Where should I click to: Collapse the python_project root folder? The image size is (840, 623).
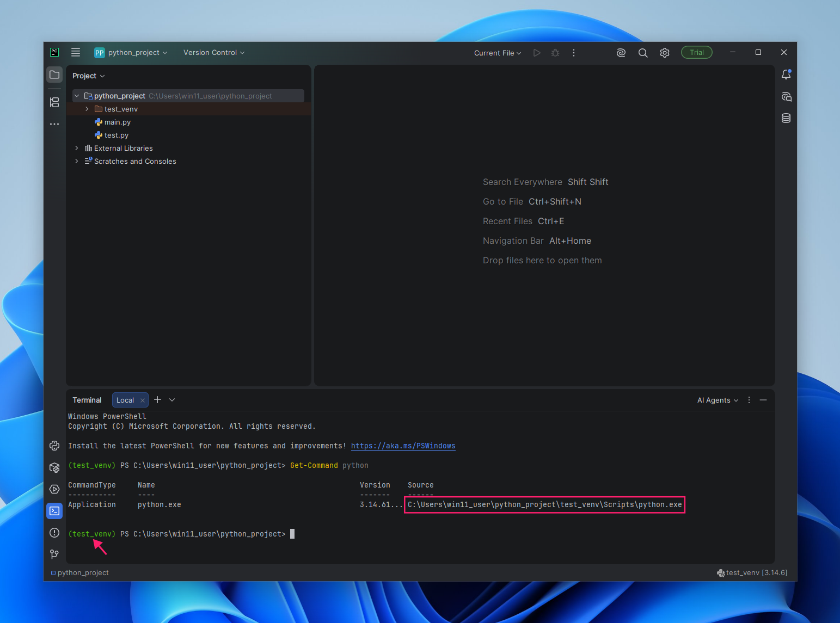point(77,96)
